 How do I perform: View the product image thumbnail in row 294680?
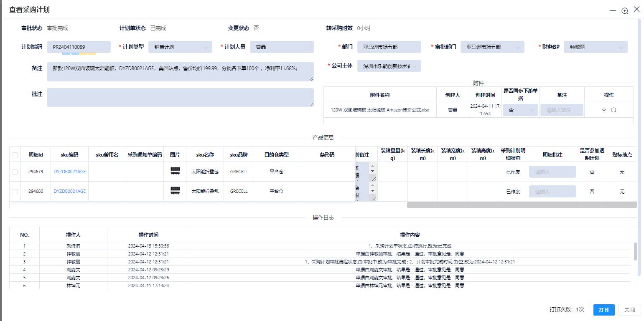[175, 191]
